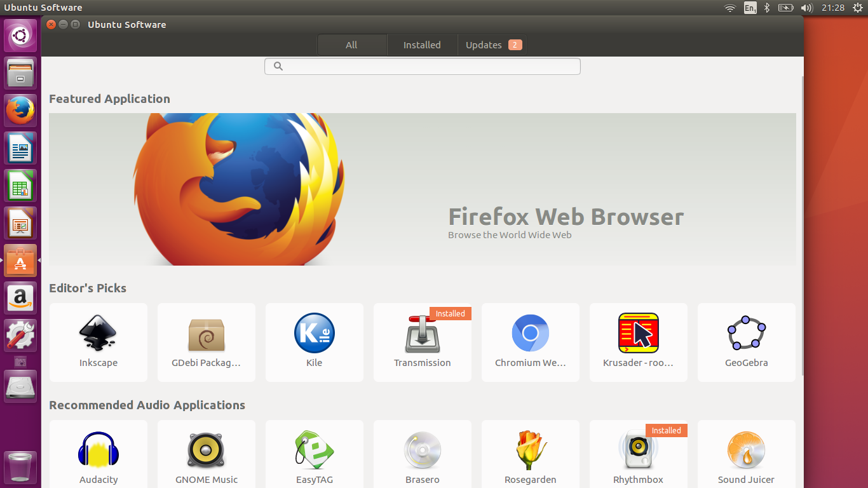The height and width of the screenshot is (488, 868).
Task: Open the Rhythmbox app tile
Action: click(638, 457)
